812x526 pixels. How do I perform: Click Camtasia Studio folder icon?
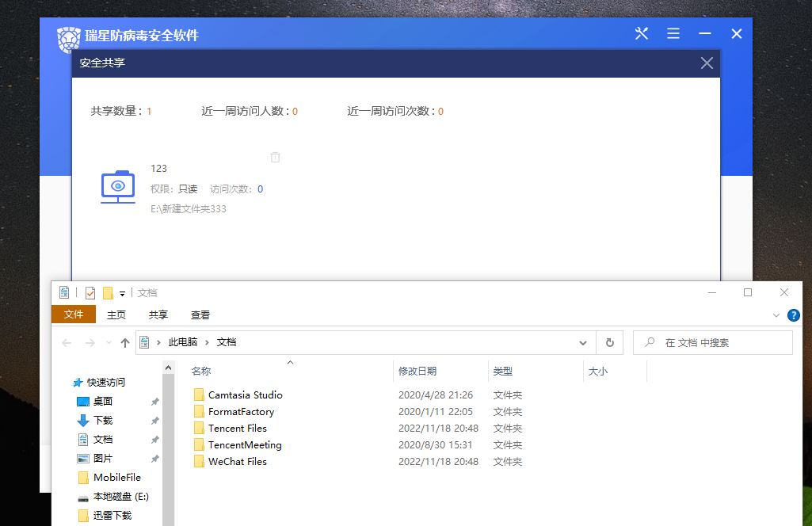(199, 395)
